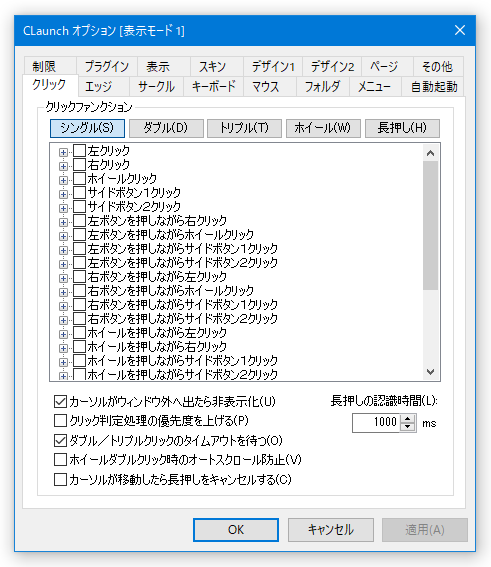Switch to 長押し(H) functions

tap(402, 128)
